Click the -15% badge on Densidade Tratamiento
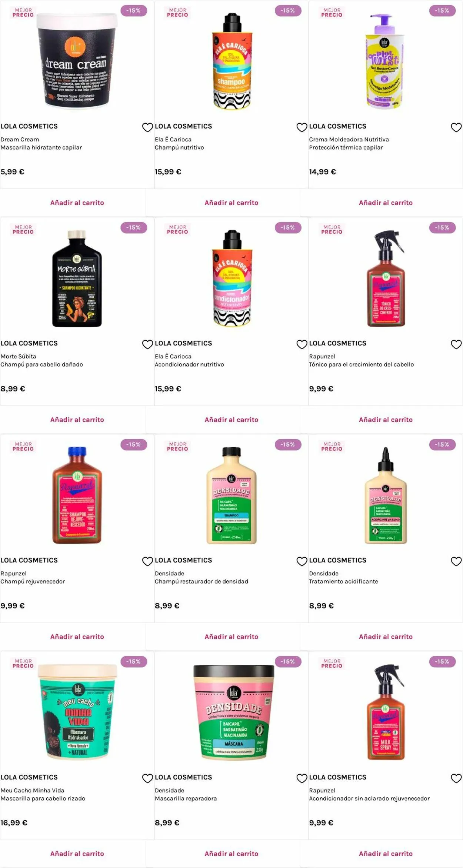The width and height of the screenshot is (463, 868). click(442, 444)
